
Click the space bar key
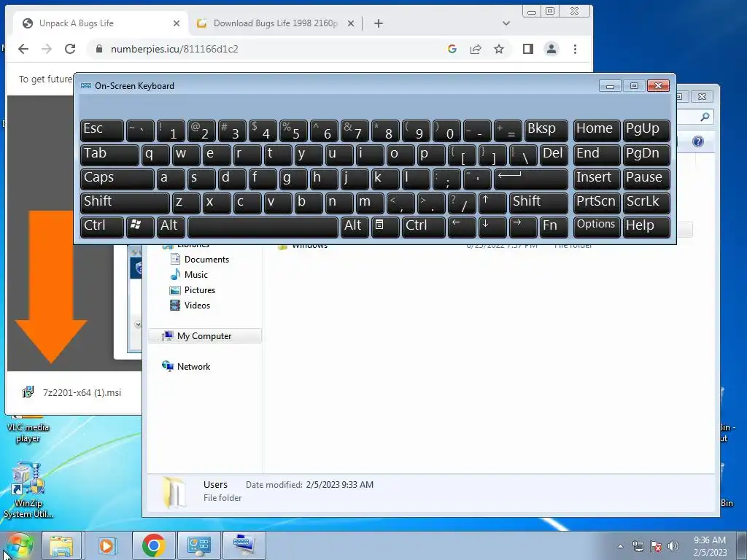click(x=263, y=226)
